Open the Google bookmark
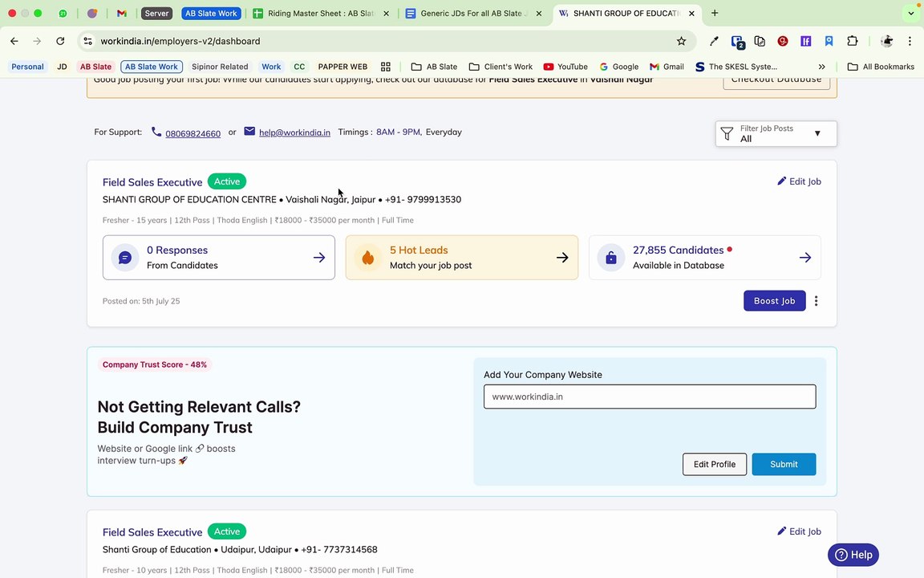Screen dimensions: 924x578 tap(618, 67)
